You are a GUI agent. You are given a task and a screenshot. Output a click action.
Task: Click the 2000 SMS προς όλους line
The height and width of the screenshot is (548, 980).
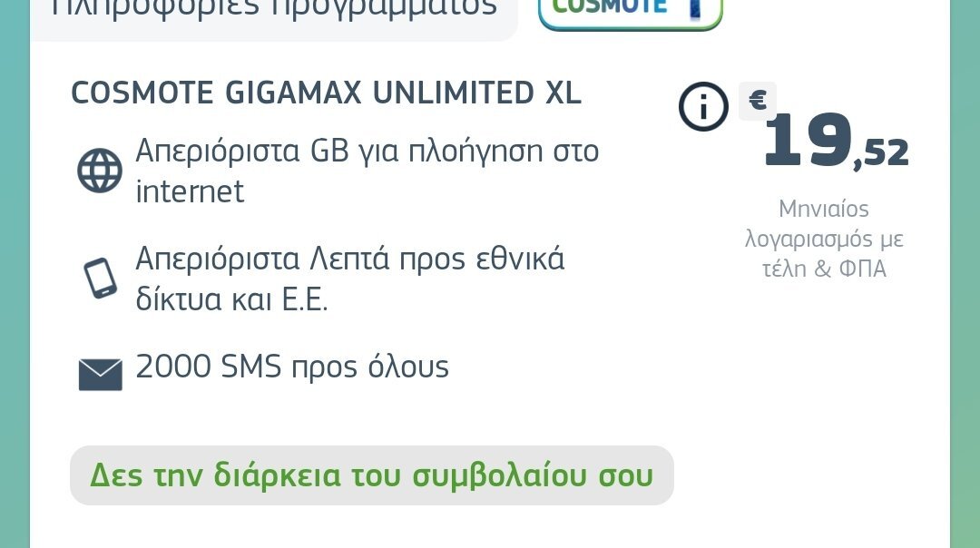pyautogui.click(x=292, y=367)
